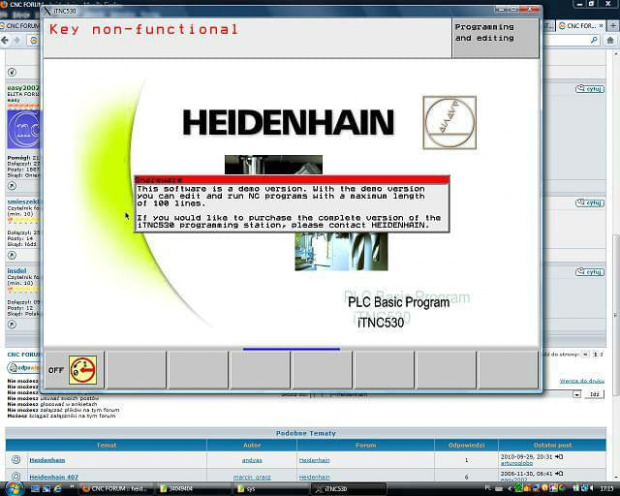Minimize the Firefox browser window
Image resolution: width=620 pixels, height=496 pixels.
[580, 4]
